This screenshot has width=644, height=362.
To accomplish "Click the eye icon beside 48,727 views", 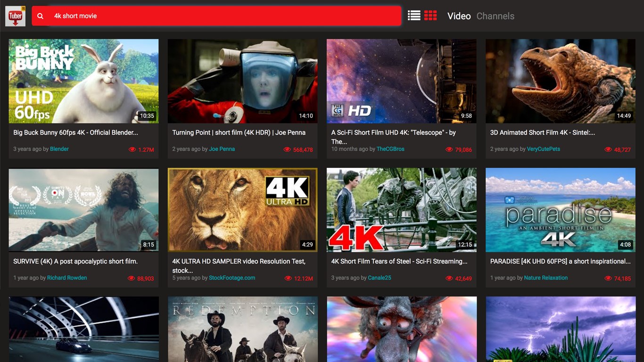I will point(608,149).
